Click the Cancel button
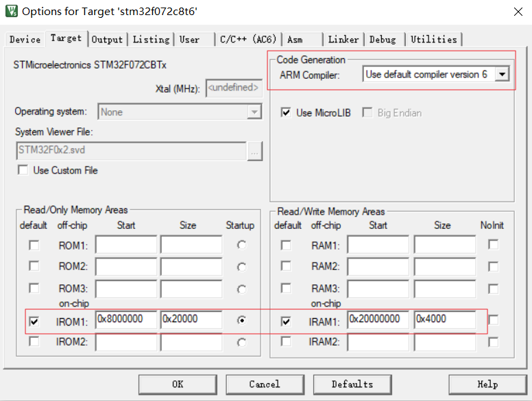 click(x=265, y=385)
